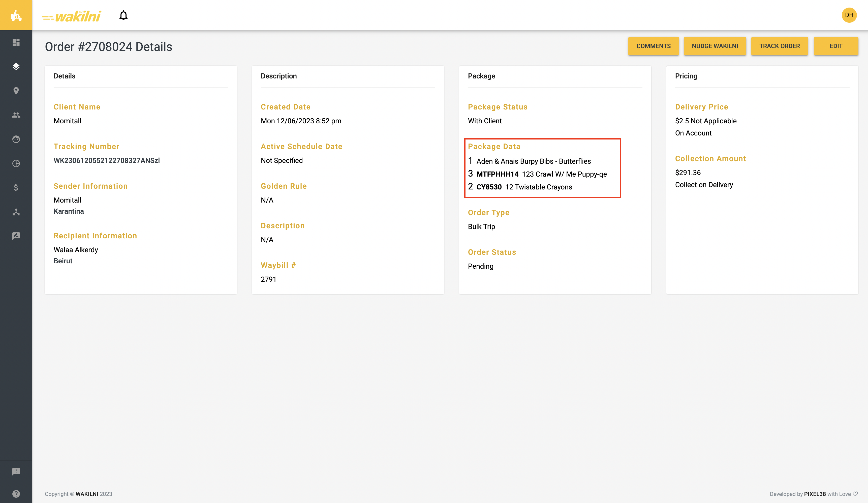Open the DH user avatar menu

[x=849, y=15]
